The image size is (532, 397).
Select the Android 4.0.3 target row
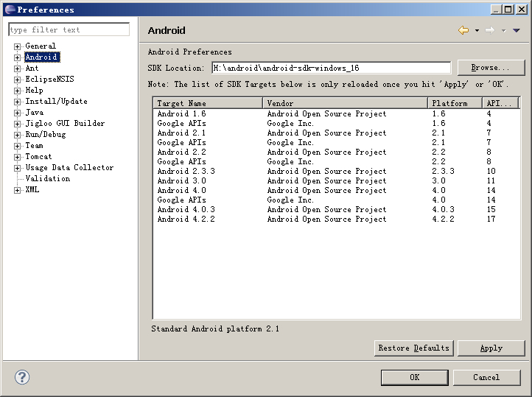(337, 209)
